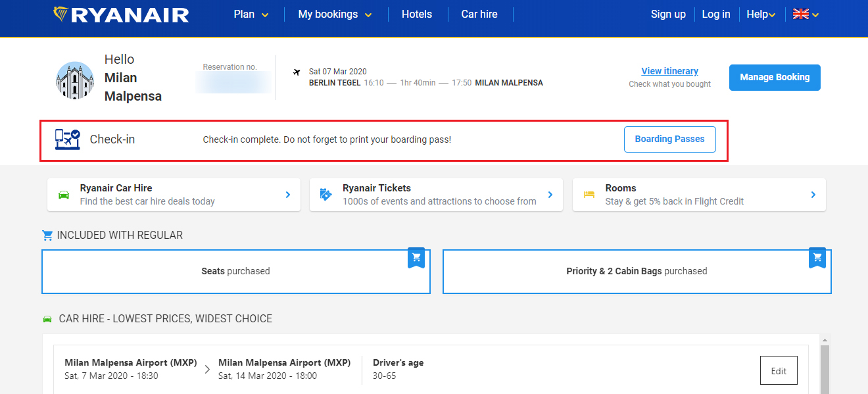Open the My bookings dropdown
The height and width of the screenshot is (394, 868).
(x=335, y=14)
